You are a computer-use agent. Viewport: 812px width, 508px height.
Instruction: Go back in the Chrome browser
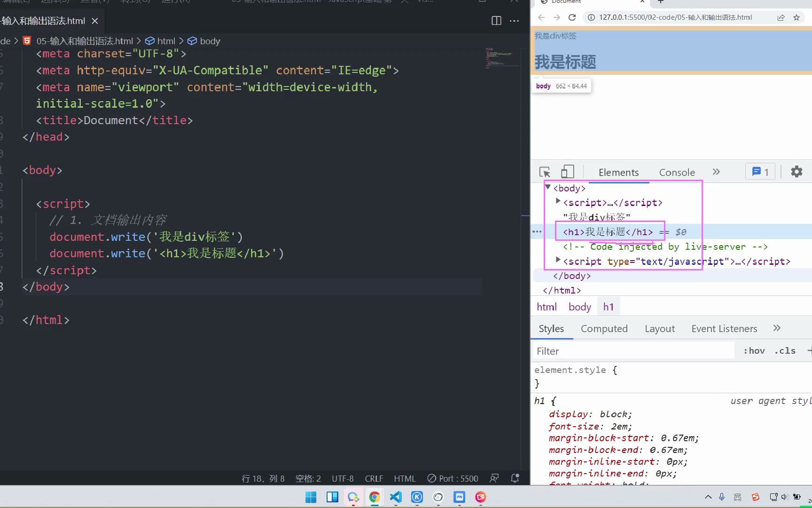point(541,17)
